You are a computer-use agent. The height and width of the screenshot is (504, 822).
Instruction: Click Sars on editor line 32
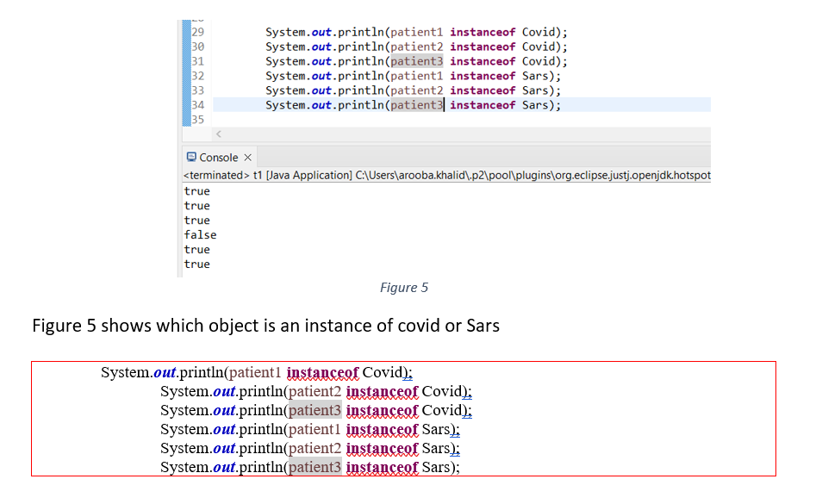[x=535, y=76]
